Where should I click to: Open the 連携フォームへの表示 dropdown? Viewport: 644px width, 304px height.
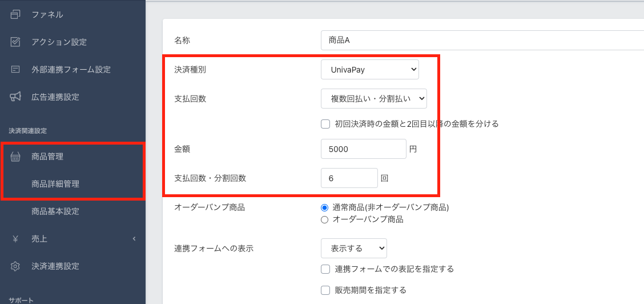(353, 249)
